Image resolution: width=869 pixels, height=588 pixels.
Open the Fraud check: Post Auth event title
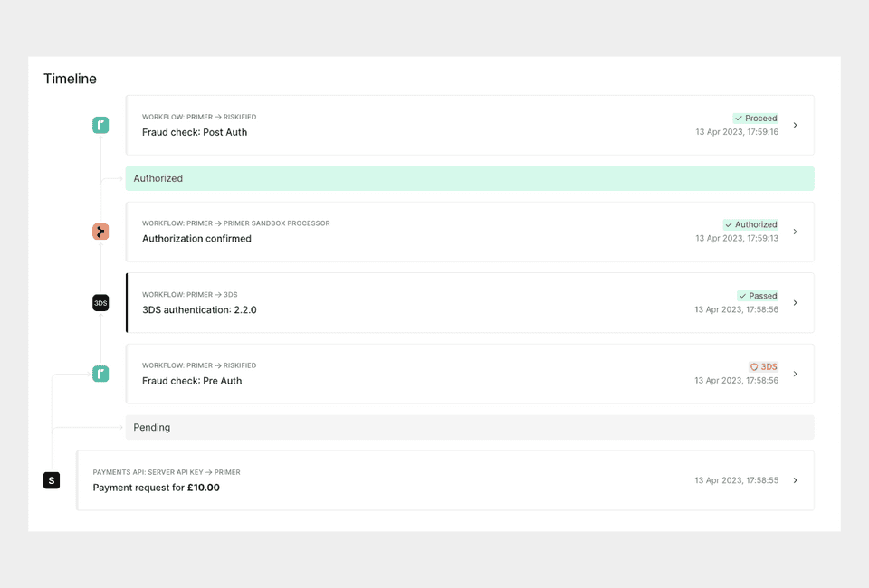click(x=195, y=132)
